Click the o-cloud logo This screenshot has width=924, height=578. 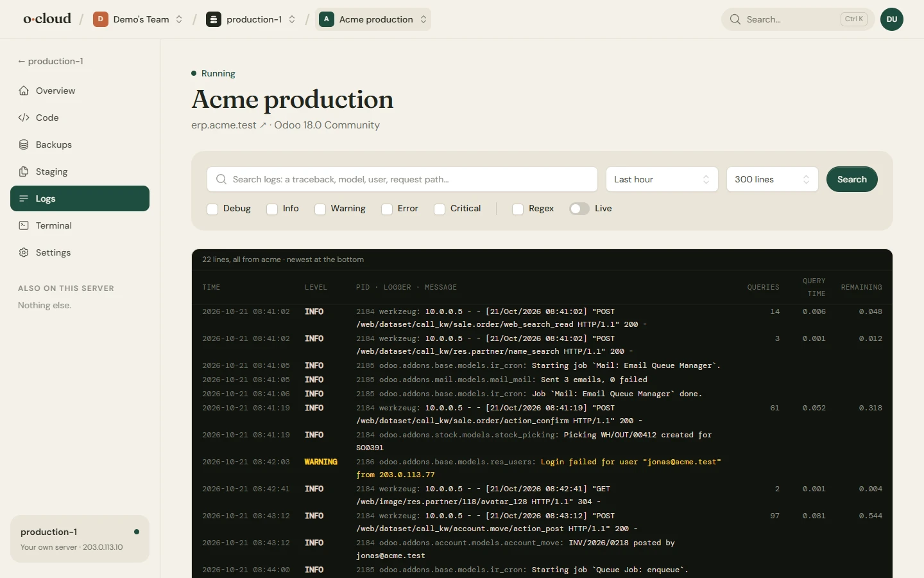47,19
